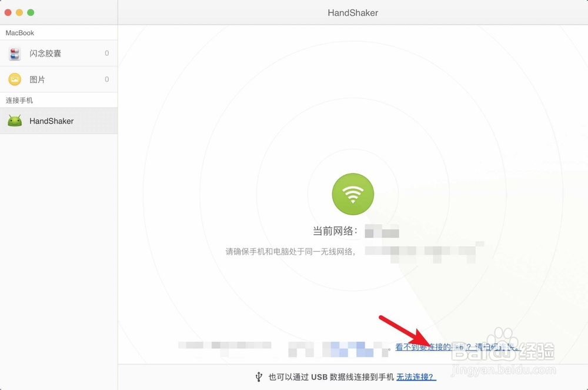Minimize the window with the yellow button
This screenshot has height=390, width=588.
point(19,12)
